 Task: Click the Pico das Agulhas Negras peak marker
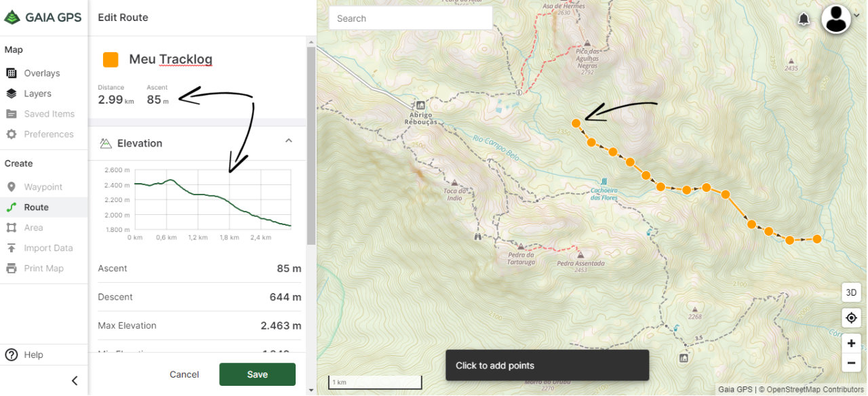(587, 42)
